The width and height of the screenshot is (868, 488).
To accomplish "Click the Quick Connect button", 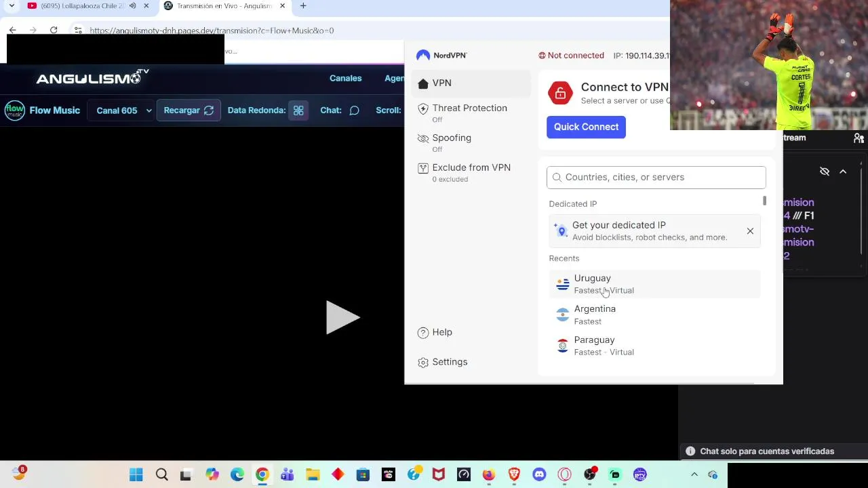I will tap(586, 127).
